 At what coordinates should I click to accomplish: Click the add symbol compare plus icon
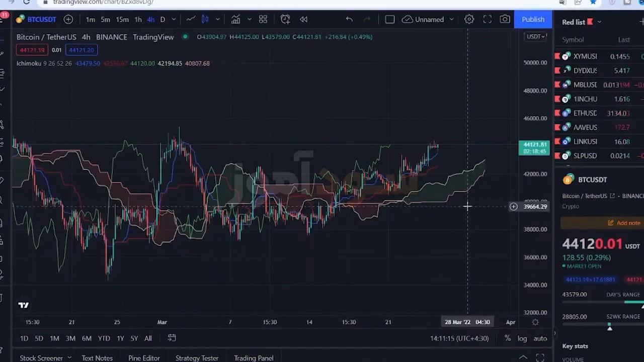(68, 20)
